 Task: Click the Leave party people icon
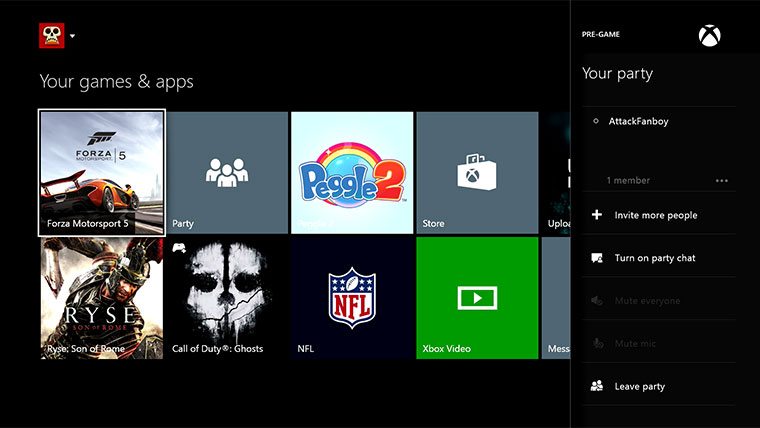(x=597, y=386)
